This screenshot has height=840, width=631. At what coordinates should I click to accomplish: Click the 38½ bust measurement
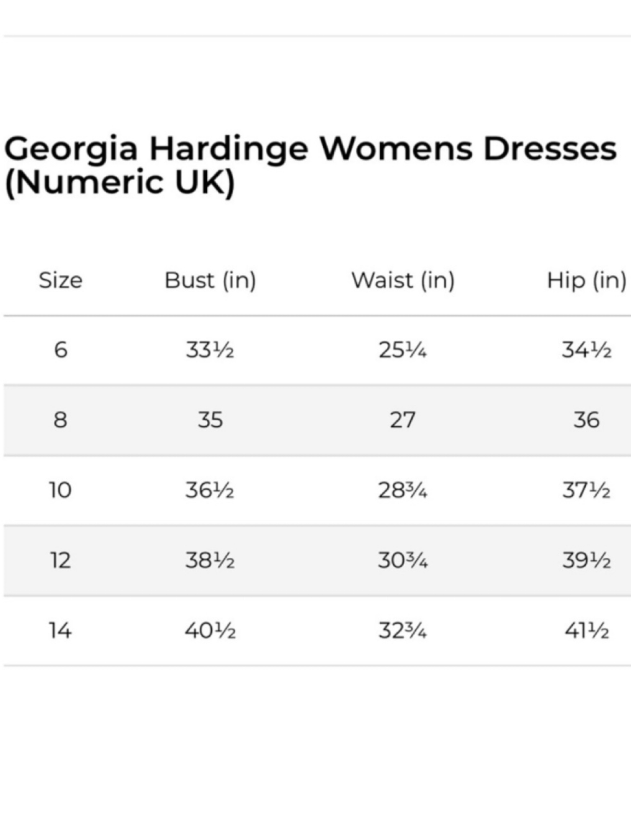pyautogui.click(x=210, y=560)
